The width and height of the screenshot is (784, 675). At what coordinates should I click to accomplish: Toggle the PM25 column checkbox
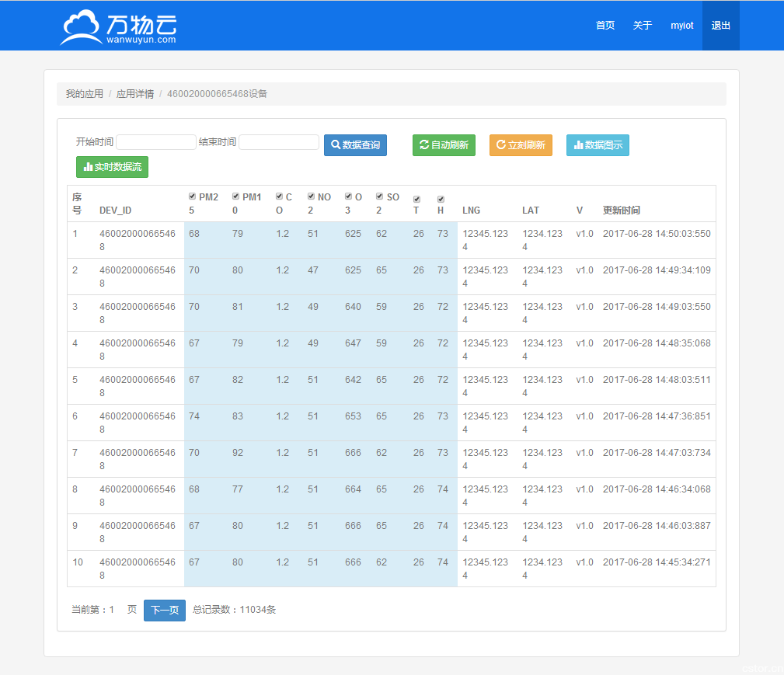pyautogui.click(x=192, y=197)
